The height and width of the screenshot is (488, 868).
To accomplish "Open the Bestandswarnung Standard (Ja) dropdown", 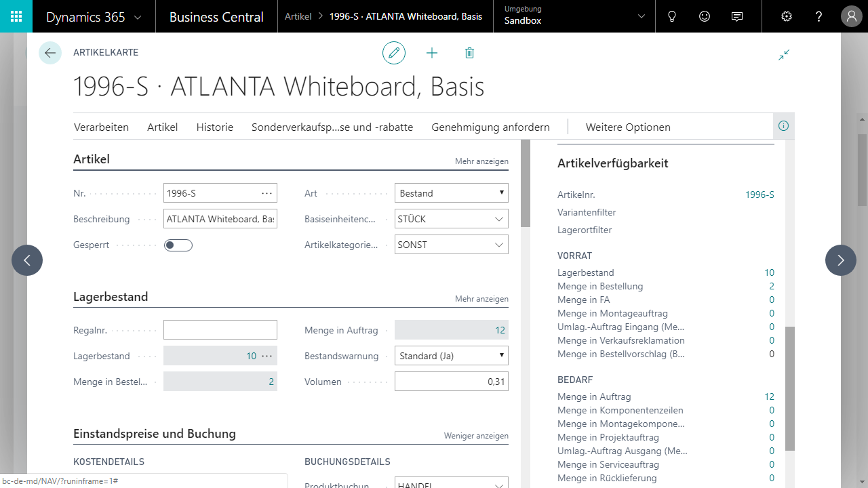I will tap(452, 356).
